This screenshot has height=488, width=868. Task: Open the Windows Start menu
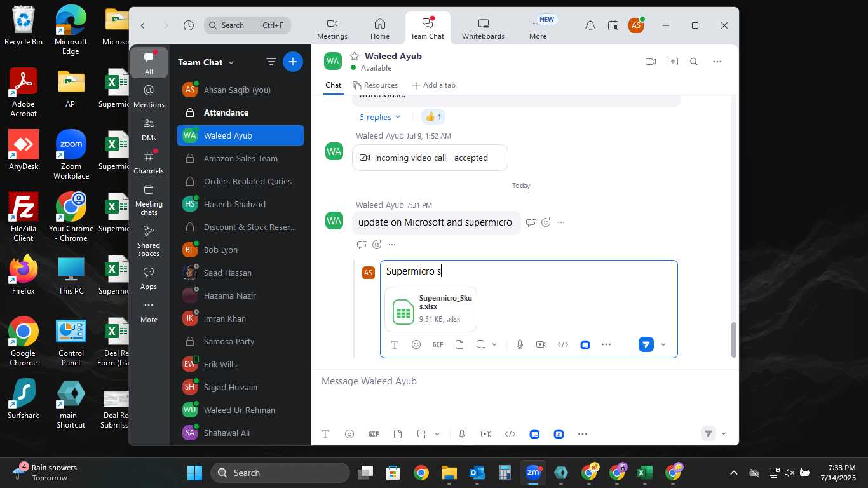tap(194, 473)
